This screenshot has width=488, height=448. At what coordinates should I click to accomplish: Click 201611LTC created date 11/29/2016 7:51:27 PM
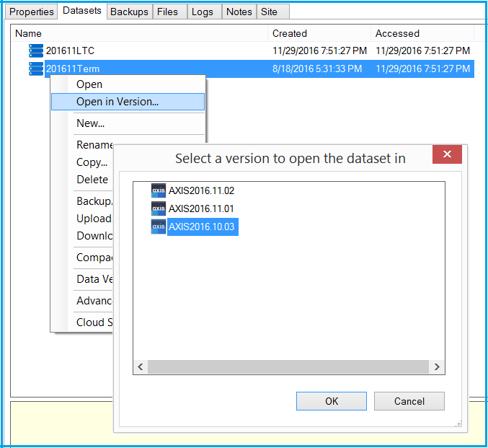(x=319, y=50)
